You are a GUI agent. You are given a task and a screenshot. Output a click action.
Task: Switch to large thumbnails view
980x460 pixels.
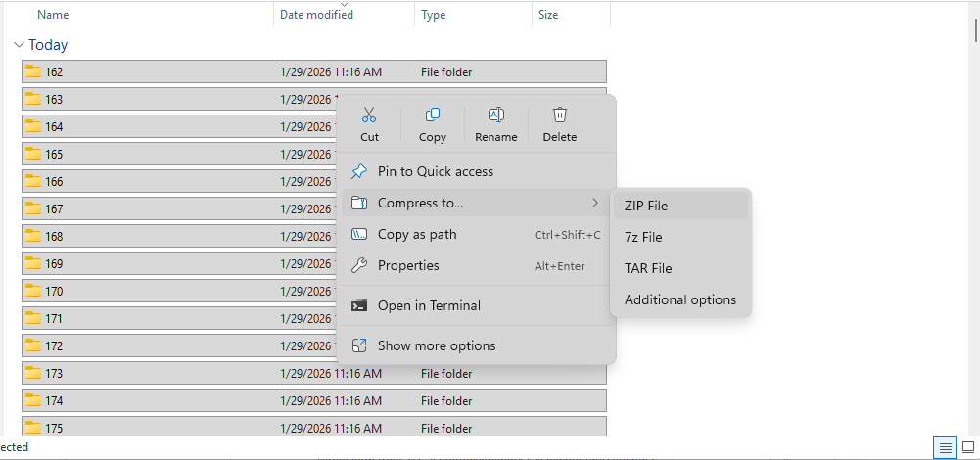click(x=968, y=447)
